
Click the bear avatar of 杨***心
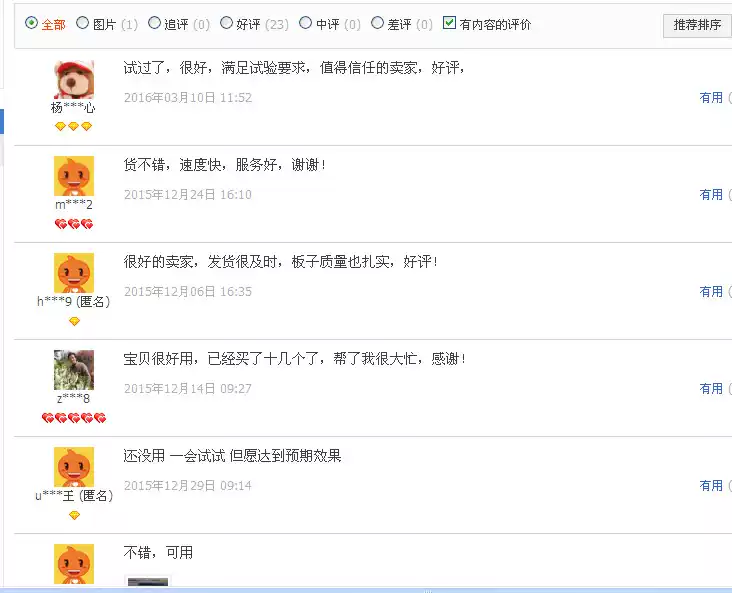point(74,79)
